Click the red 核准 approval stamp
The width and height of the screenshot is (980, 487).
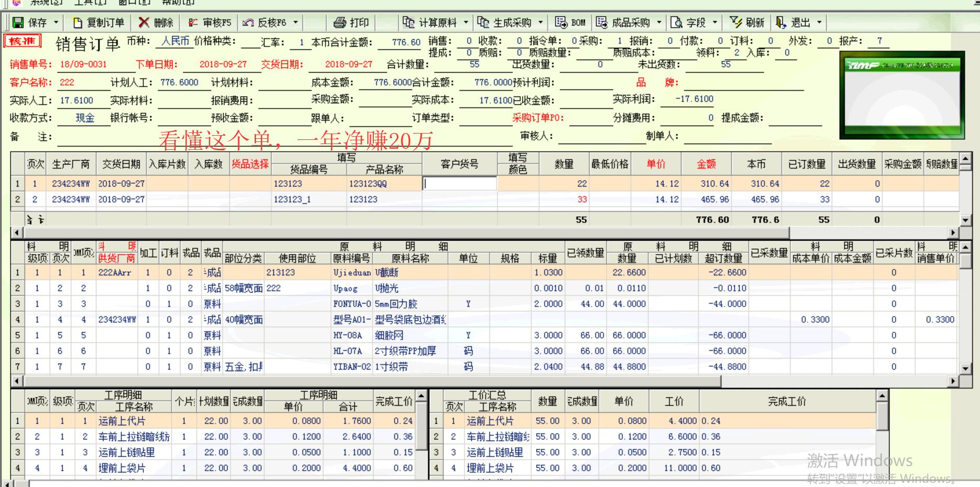point(22,41)
